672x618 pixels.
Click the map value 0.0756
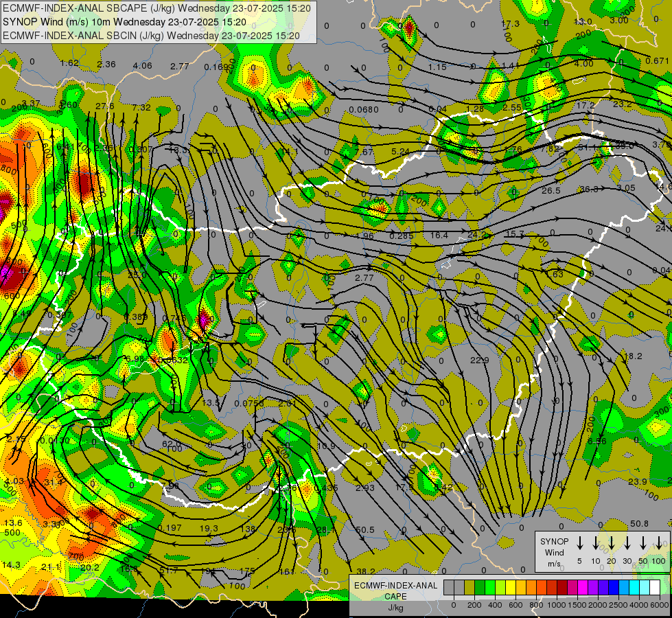pyautogui.click(x=249, y=403)
